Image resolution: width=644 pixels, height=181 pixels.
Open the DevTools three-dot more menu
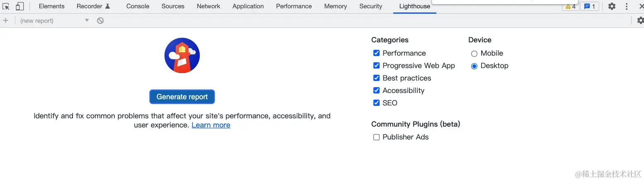pyautogui.click(x=627, y=6)
